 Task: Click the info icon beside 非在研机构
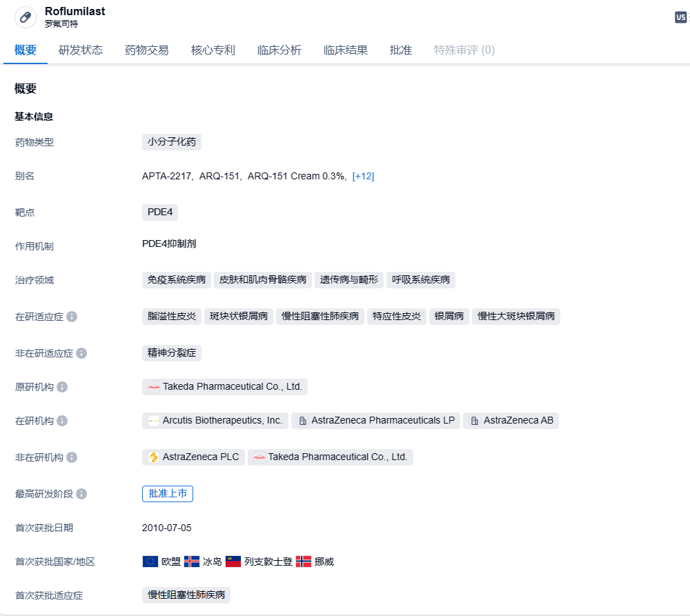tap(72, 457)
